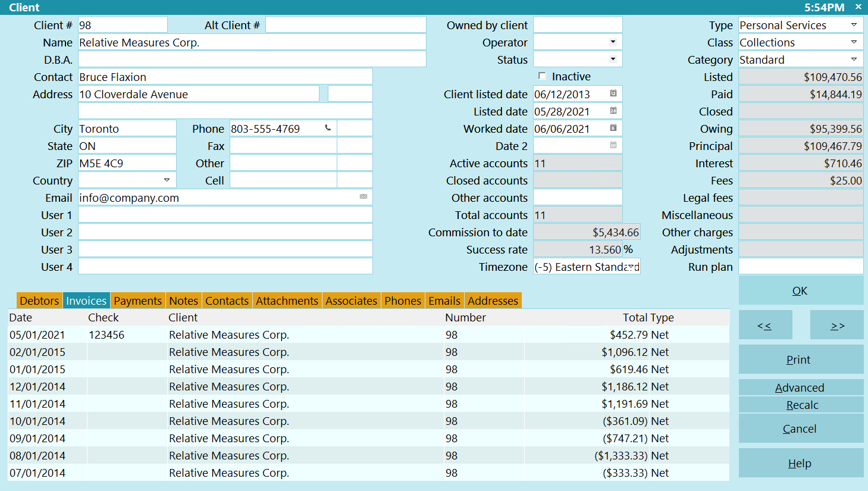This screenshot has width=868, height=491.
Task: Click the Owned by client field
Action: click(x=578, y=25)
